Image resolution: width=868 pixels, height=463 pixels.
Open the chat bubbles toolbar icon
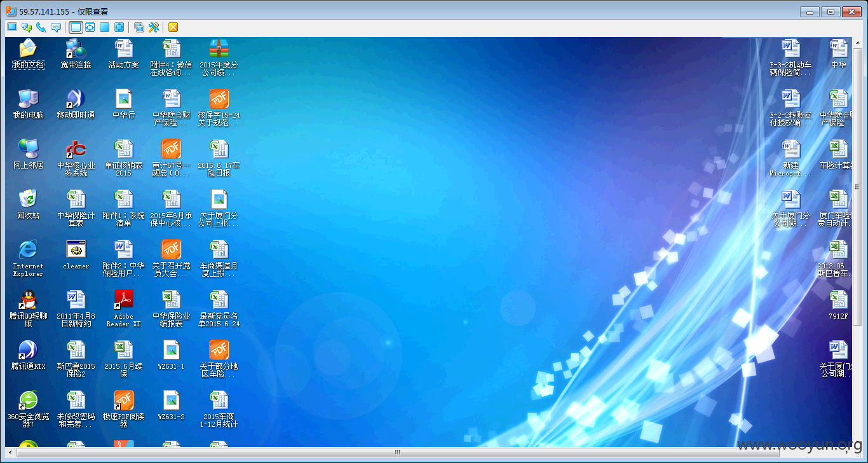[26, 27]
